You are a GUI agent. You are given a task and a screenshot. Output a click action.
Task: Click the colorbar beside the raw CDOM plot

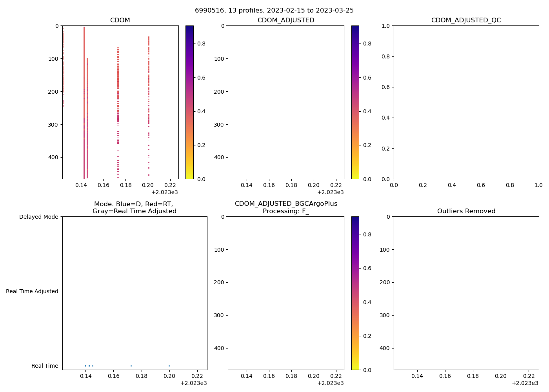(189, 102)
